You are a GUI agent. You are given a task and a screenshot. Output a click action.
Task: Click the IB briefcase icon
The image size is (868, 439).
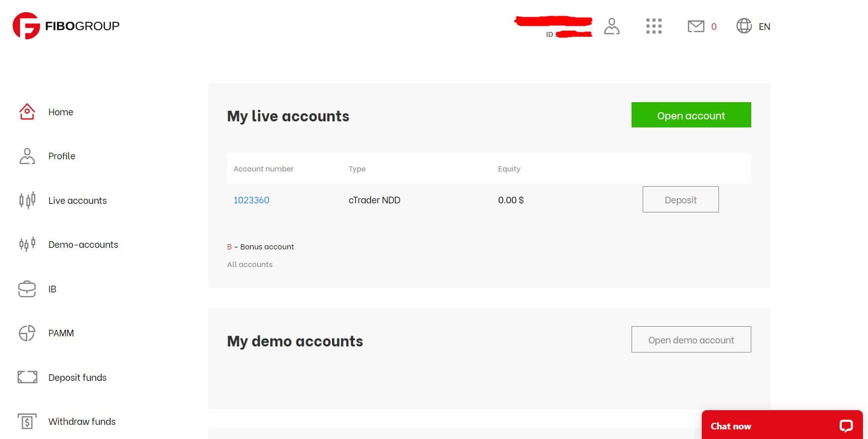pyautogui.click(x=27, y=289)
